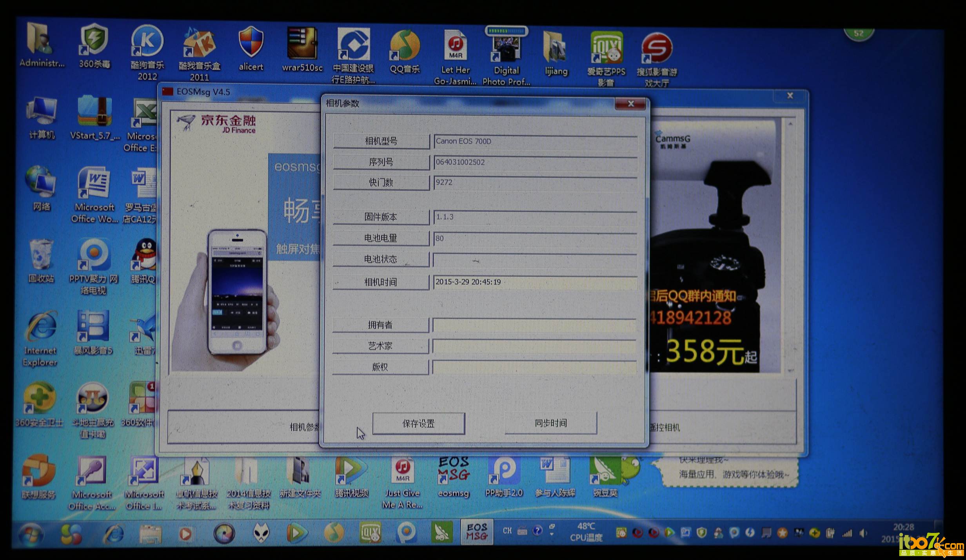Open the 计算机 desktop icon
The width and height of the screenshot is (966, 560).
[42, 118]
